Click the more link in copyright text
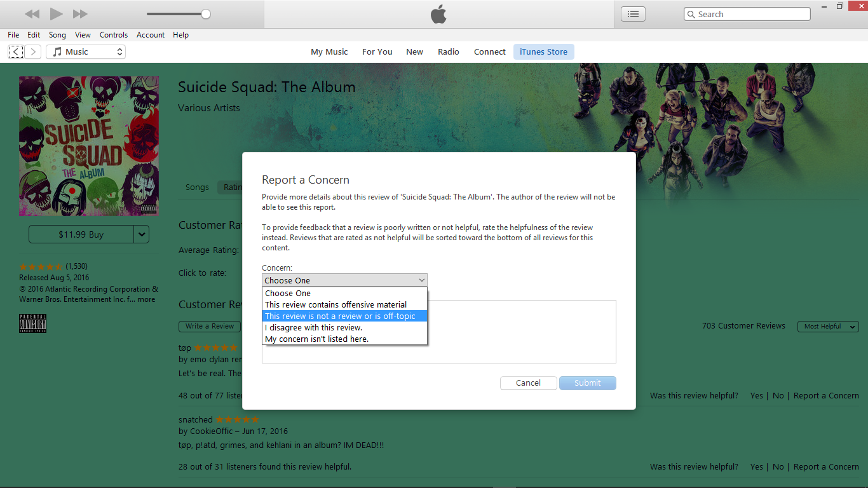 tap(146, 299)
